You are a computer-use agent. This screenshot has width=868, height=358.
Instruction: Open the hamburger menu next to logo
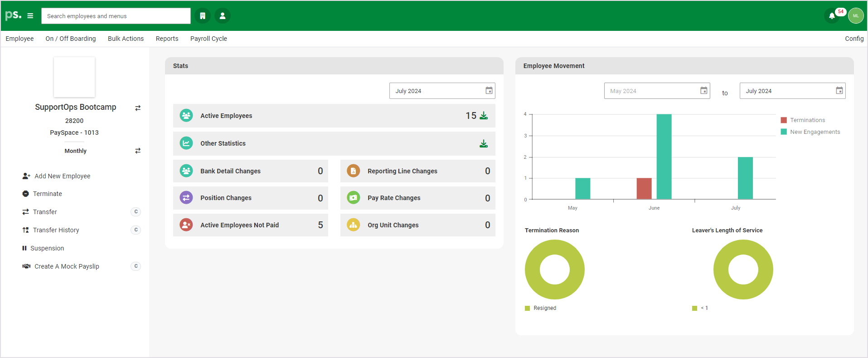click(x=30, y=16)
